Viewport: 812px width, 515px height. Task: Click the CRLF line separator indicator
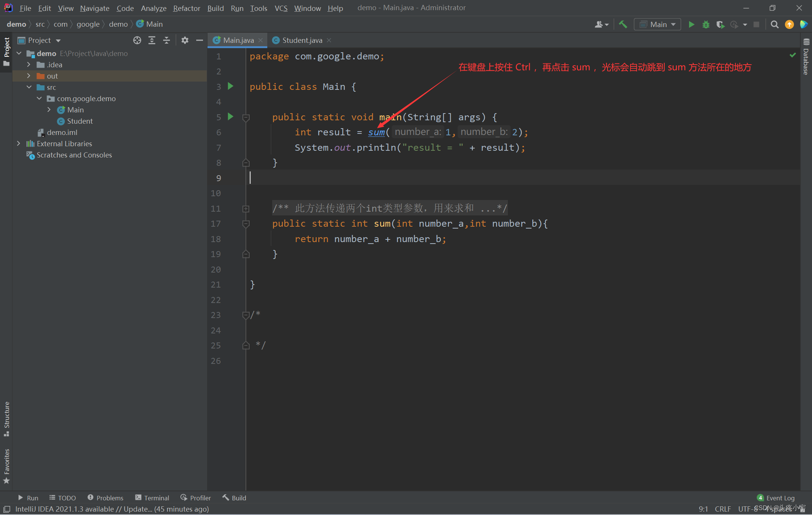(x=723, y=509)
